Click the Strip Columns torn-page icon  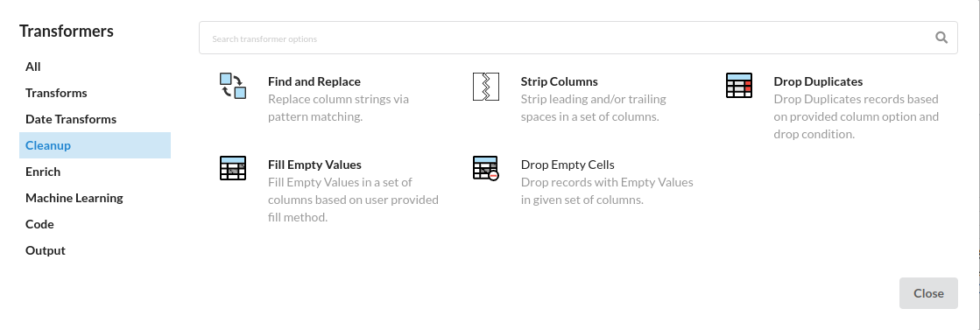486,87
